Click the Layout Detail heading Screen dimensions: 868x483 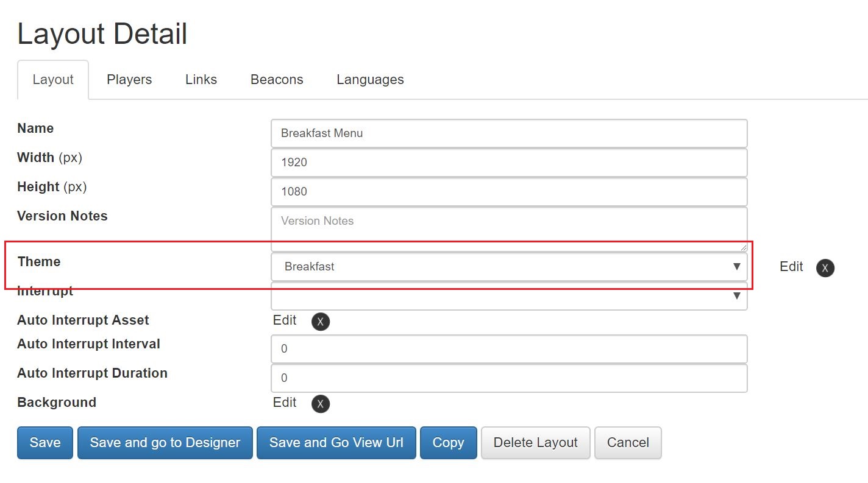pos(102,34)
